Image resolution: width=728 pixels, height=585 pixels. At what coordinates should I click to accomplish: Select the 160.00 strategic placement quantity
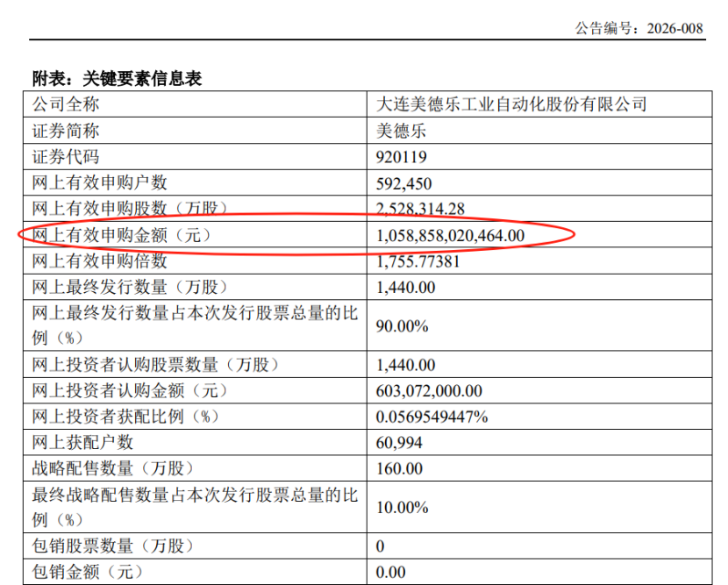click(399, 468)
